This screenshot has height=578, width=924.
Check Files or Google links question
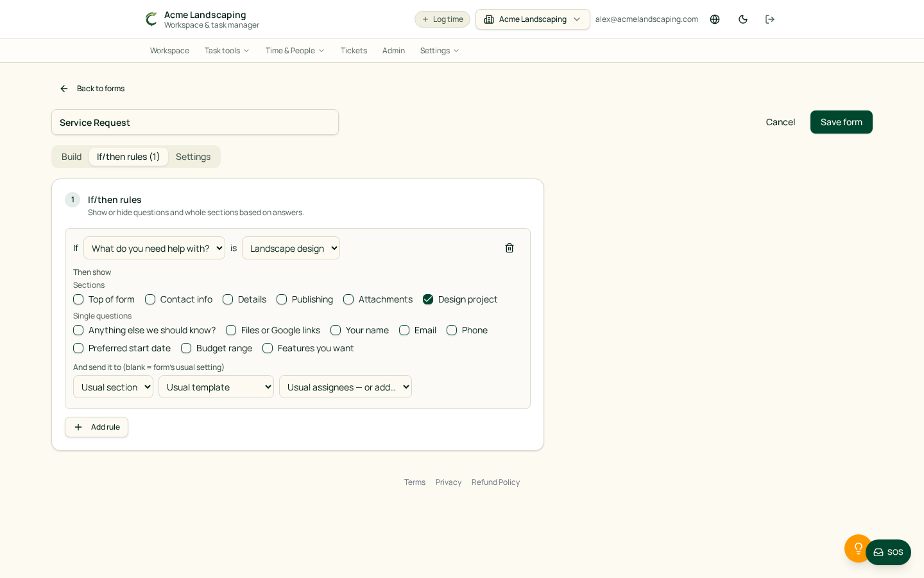[x=231, y=330]
